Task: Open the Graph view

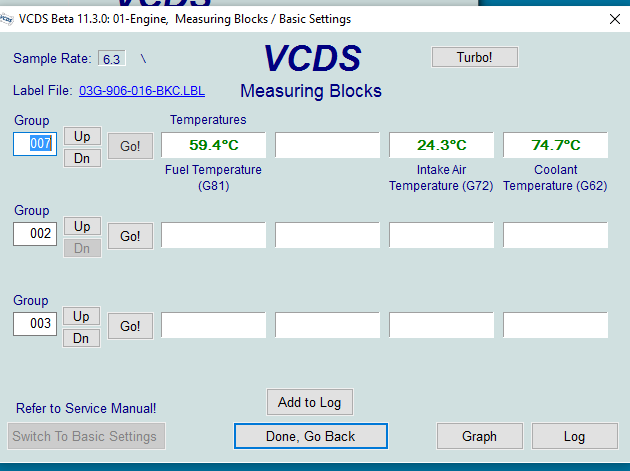Action: [x=480, y=436]
